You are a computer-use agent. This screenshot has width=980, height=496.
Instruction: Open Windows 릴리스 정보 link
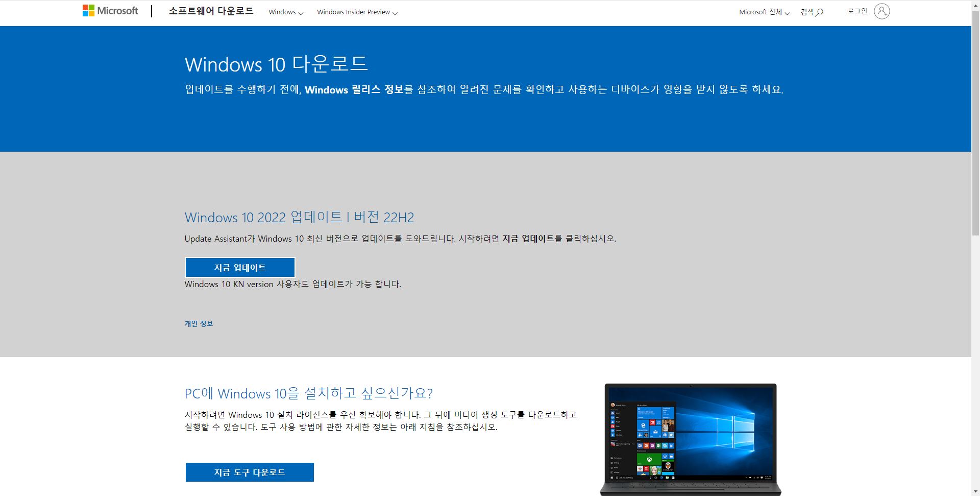click(x=354, y=90)
